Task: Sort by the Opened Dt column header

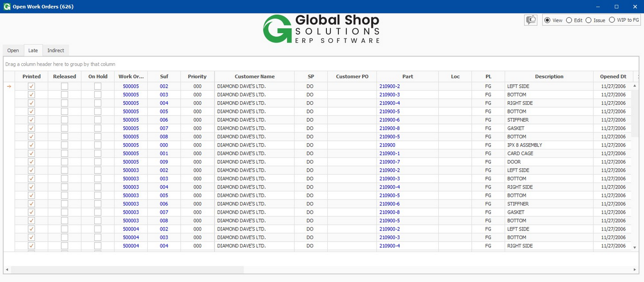Action: click(x=613, y=77)
